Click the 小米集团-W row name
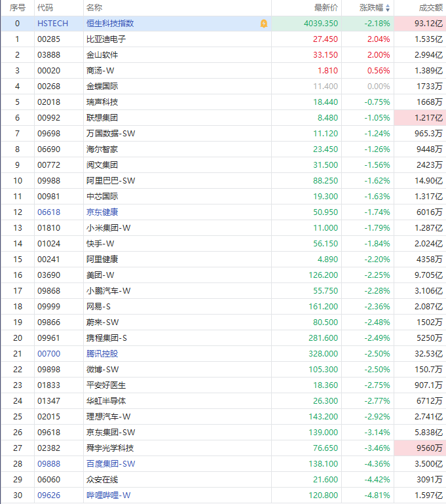Viewport: 446px width, 504px height. pos(109,228)
